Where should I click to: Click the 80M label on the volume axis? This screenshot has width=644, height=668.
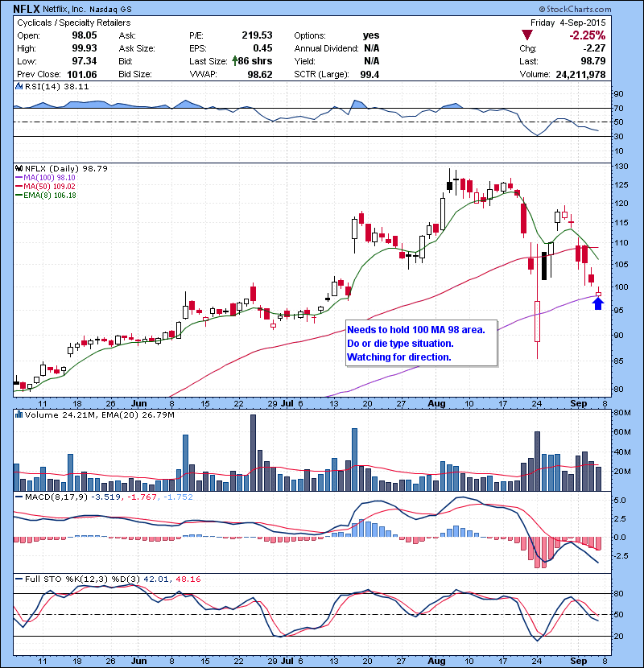[622, 412]
